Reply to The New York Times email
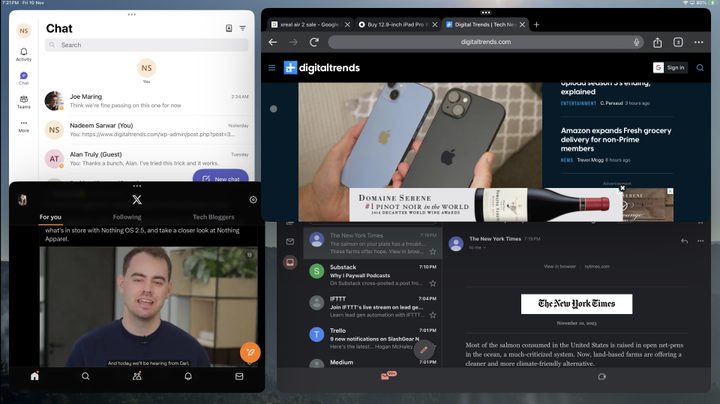The height and width of the screenshot is (404, 720). 684,241
